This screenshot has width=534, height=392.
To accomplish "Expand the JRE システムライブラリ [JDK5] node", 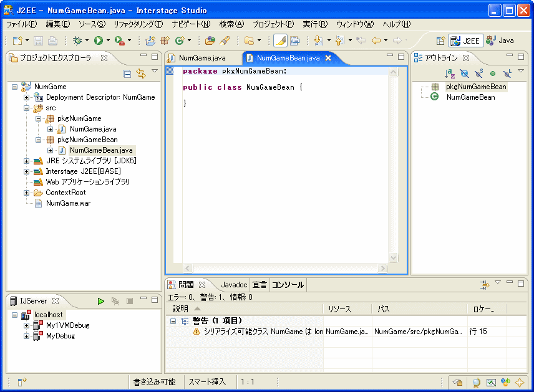I will click(x=26, y=161).
